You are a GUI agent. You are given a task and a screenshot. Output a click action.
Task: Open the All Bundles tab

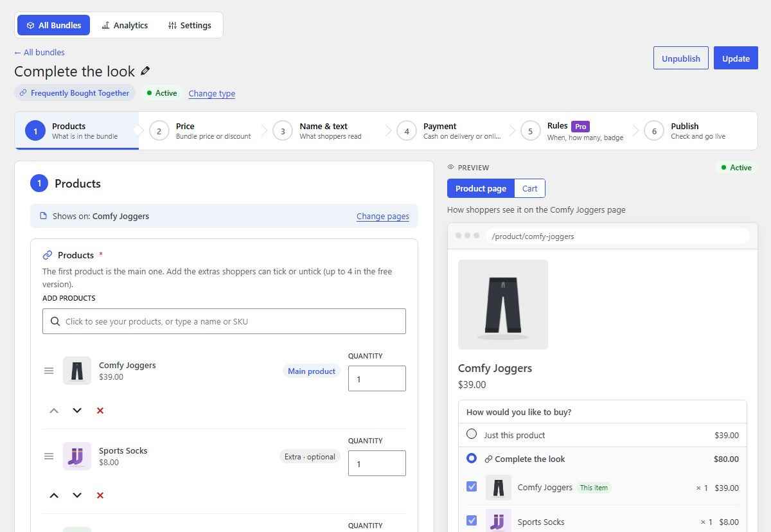54,25
